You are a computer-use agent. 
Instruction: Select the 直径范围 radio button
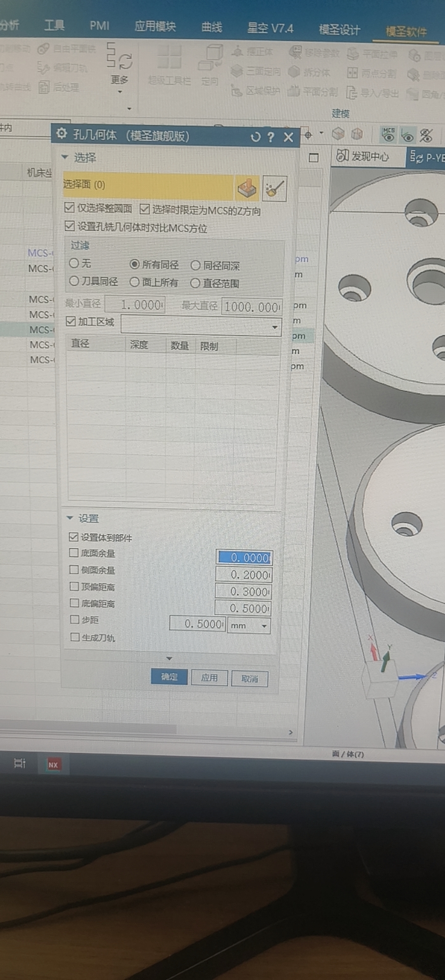[x=195, y=283]
